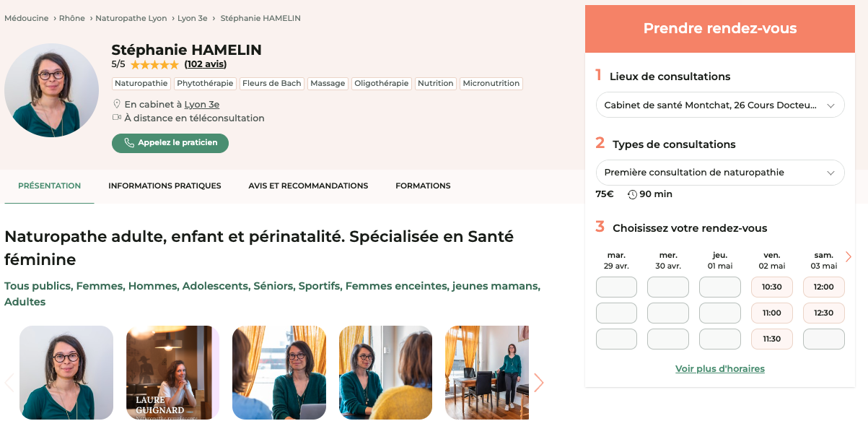Click the next dates arrow in calendar

849,256
